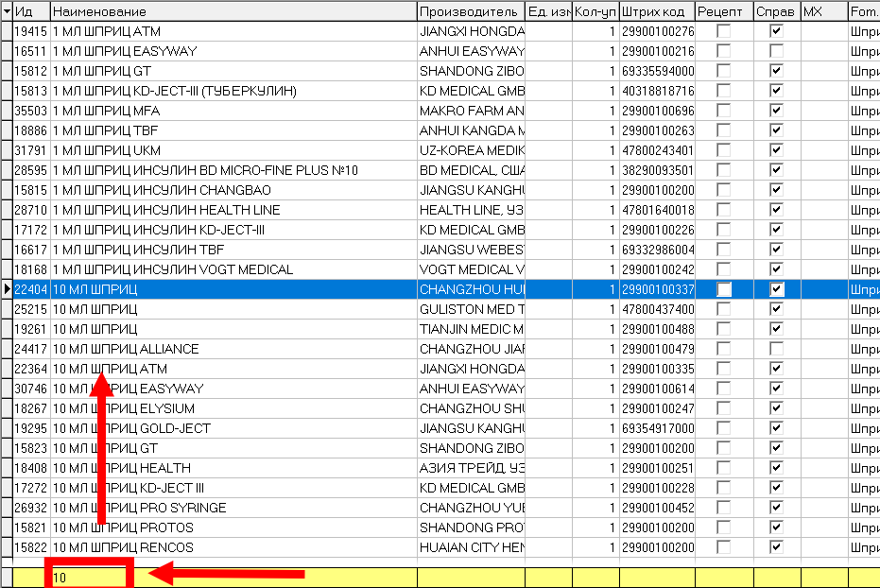The height and width of the screenshot is (588, 880).
Task: Click barcode cell 69354917000
Action: coord(657,428)
